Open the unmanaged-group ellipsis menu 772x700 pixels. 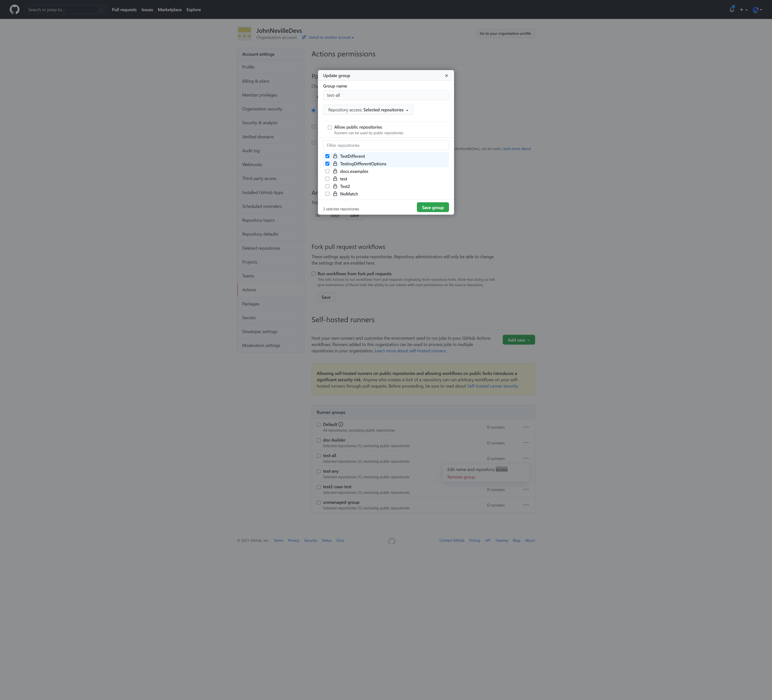click(526, 505)
